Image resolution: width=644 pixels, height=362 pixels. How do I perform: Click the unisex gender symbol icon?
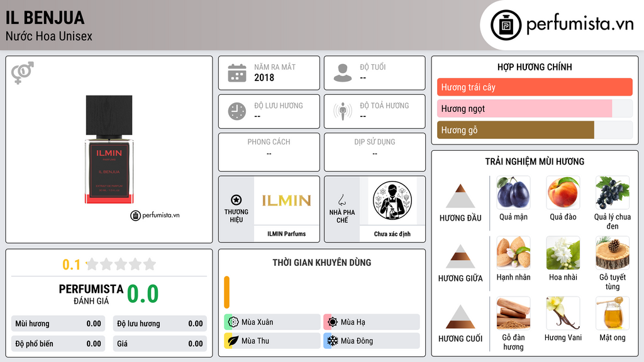[23, 73]
